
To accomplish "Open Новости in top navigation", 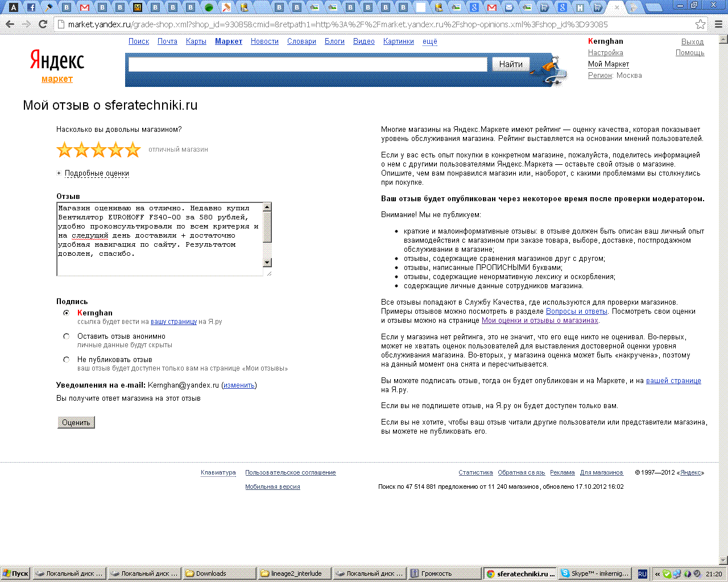I will [264, 41].
